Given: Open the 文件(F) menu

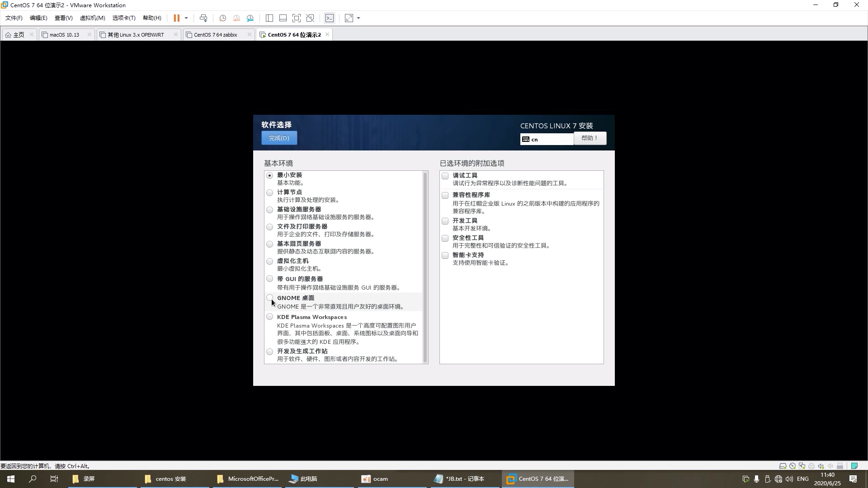Looking at the screenshot, I should coord(14,18).
